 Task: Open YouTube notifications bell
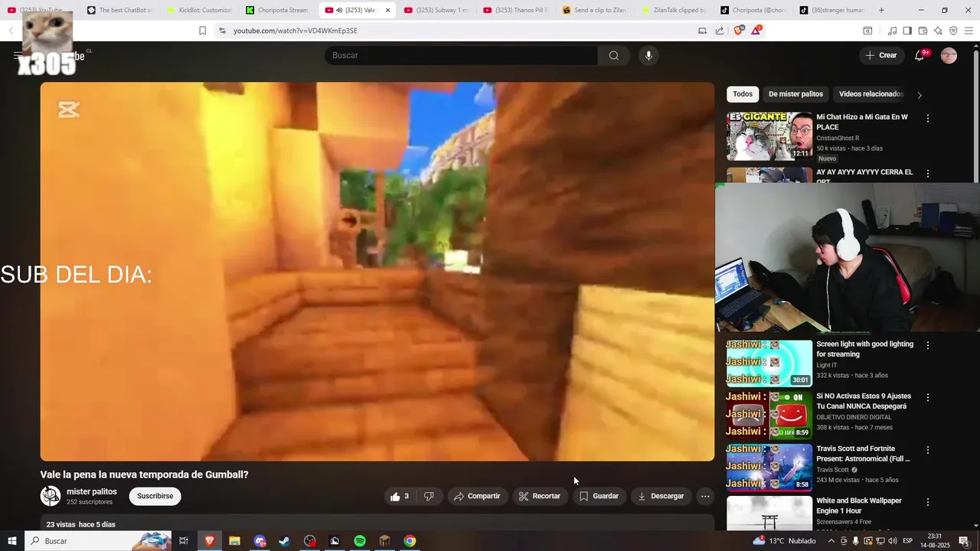click(920, 55)
